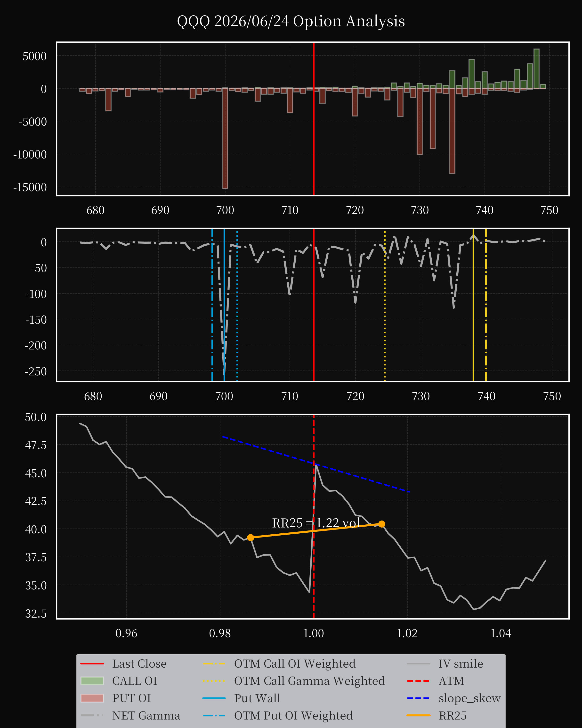Image resolution: width=582 pixels, height=728 pixels.
Task: Click the chart title "QQQ 2026/06/24 Option Analysis"
Action: click(291, 21)
